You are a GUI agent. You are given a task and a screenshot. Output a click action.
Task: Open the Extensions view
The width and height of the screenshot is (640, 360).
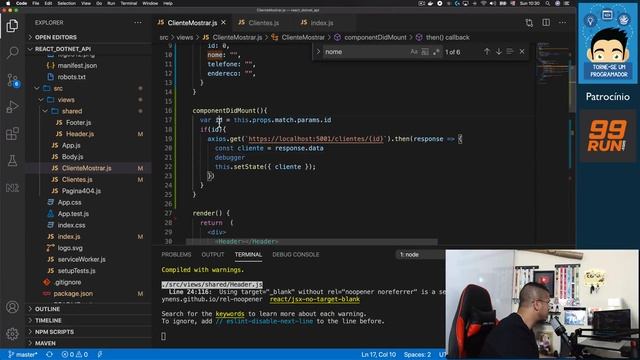point(12,133)
